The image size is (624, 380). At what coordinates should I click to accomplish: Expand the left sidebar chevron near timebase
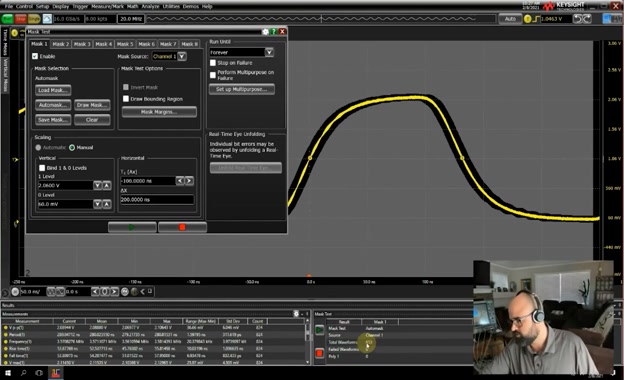click(5, 292)
